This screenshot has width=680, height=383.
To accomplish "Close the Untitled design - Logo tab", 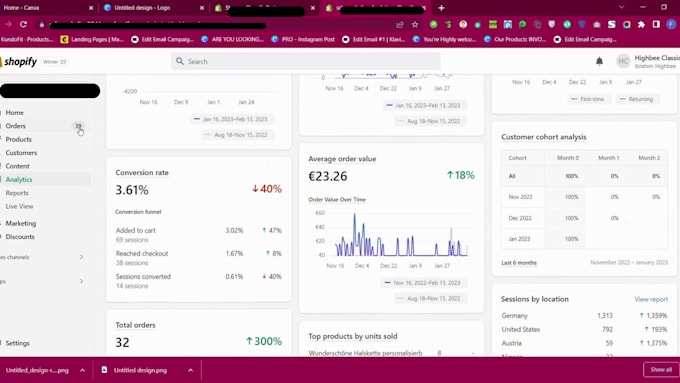I will pyautogui.click(x=202, y=8).
